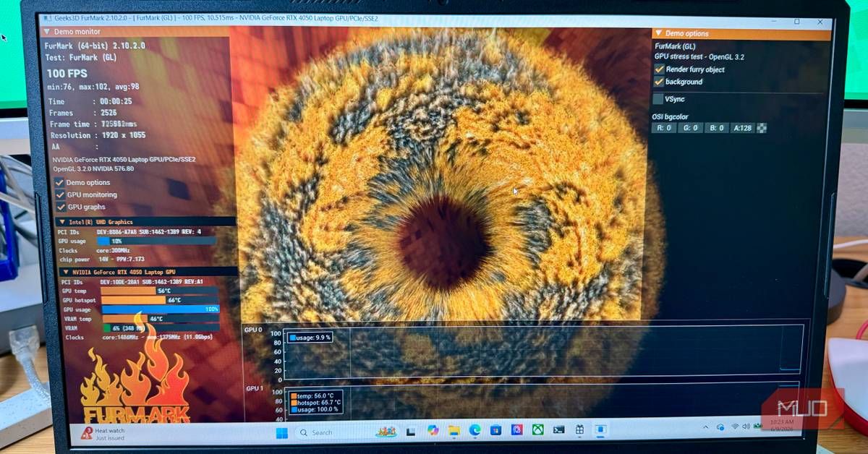Open Wi-Fi network tray icon
Screen dimensions: 868x454
(x=735, y=427)
